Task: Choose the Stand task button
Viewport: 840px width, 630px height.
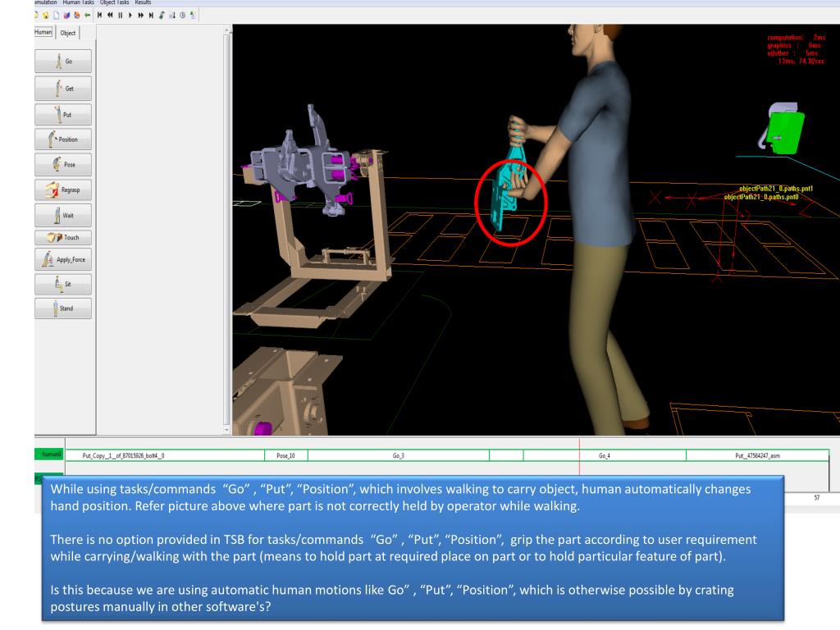Action: (x=63, y=309)
